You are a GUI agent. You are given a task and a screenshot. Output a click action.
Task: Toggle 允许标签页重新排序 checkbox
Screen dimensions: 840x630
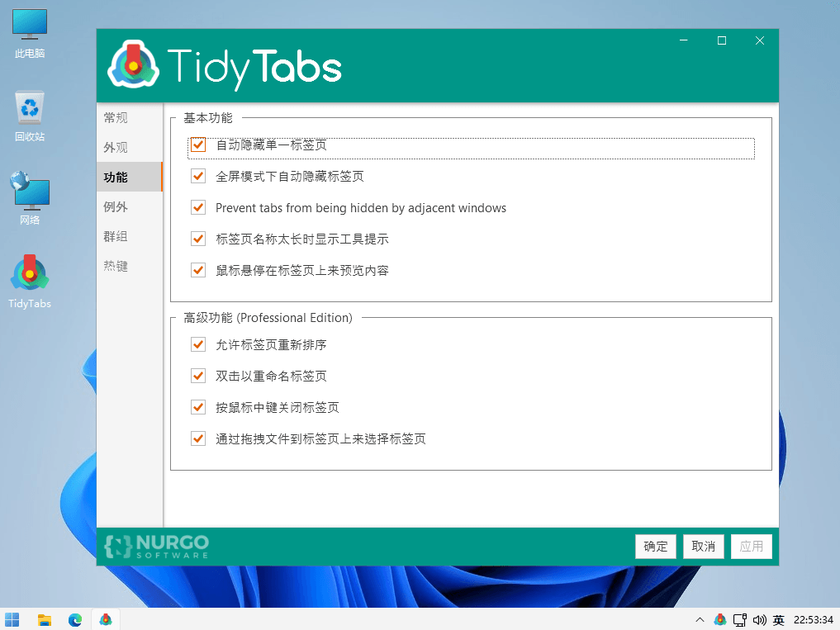[x=198, y=344]
